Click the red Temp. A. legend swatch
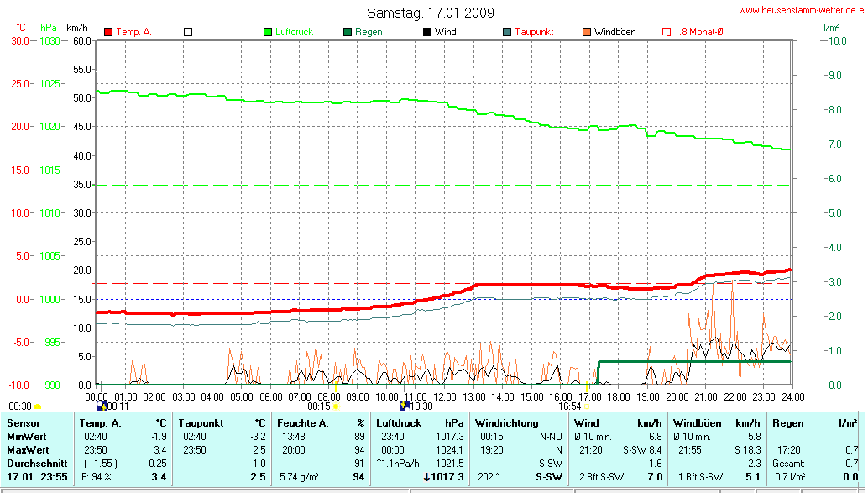This screenshot has height=493, width=868. (x=108, y=32)
